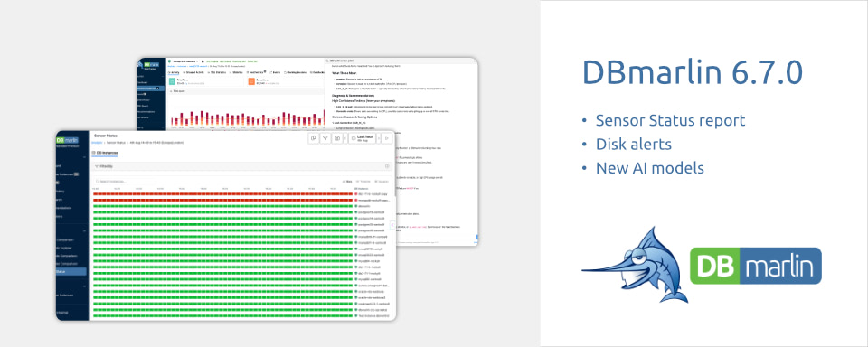This screenshot has width=868, height=347.
Task: Click the DBmarlin logo in Sensor Status sidebar
Action: click(68, 141)
